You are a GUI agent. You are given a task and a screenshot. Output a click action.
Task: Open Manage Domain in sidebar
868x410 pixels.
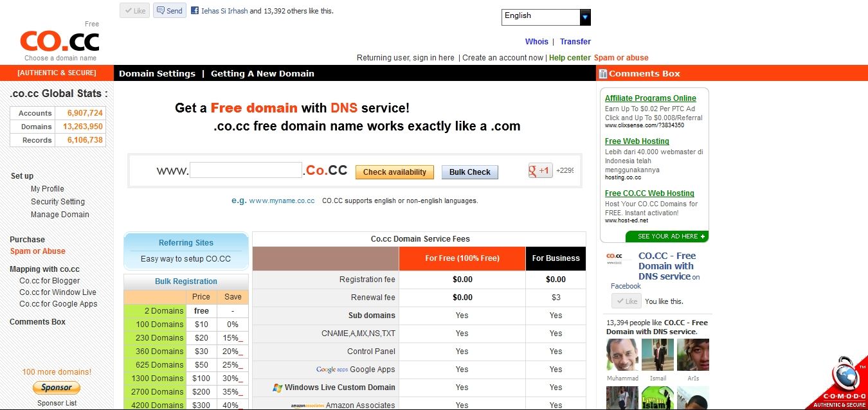pyautogui.click(x=60, y=215)
